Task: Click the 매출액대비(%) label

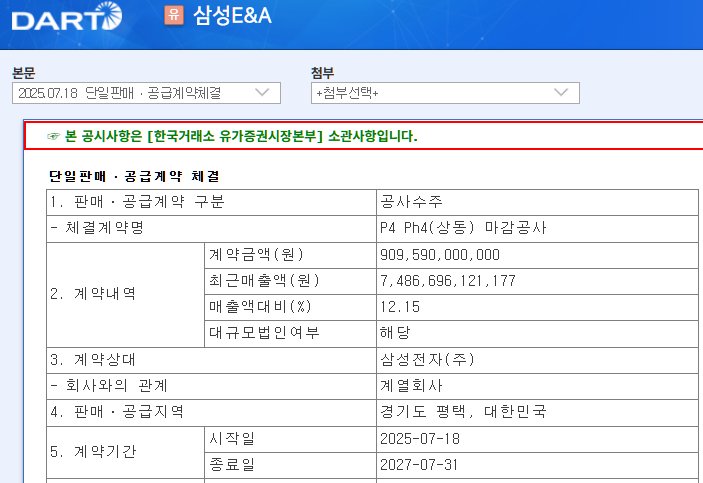Action: pos(260,307)
